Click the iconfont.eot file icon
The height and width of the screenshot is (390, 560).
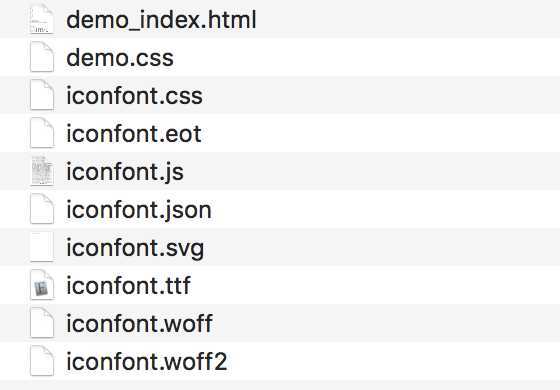(x=42, y=133)
